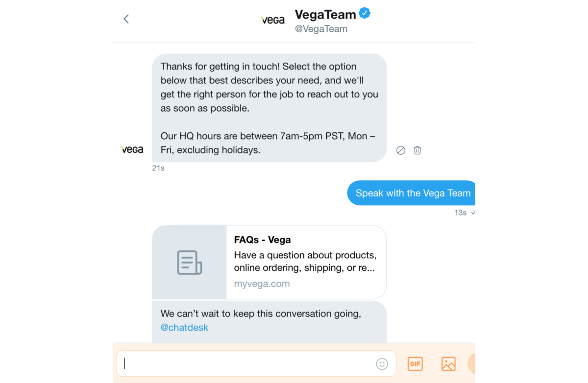Select the 'Speak with the Vega Team' bubble
588x383 pixels.
click(412, 193)
